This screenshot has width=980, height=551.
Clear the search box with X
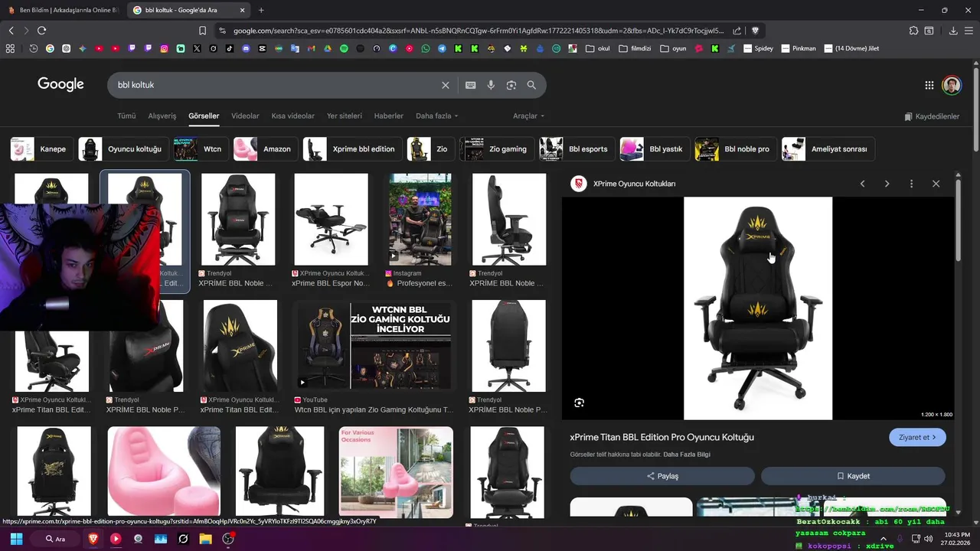pos(446,85)
